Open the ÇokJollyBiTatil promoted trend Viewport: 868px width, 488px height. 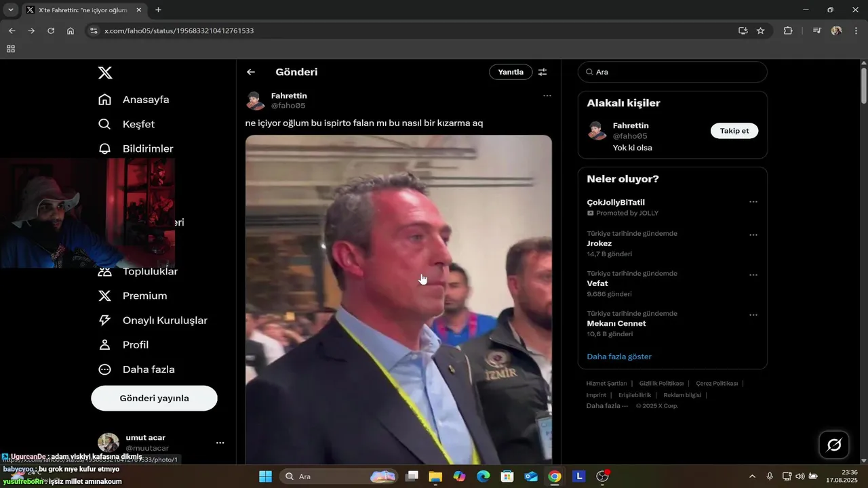tap(616, 202)
